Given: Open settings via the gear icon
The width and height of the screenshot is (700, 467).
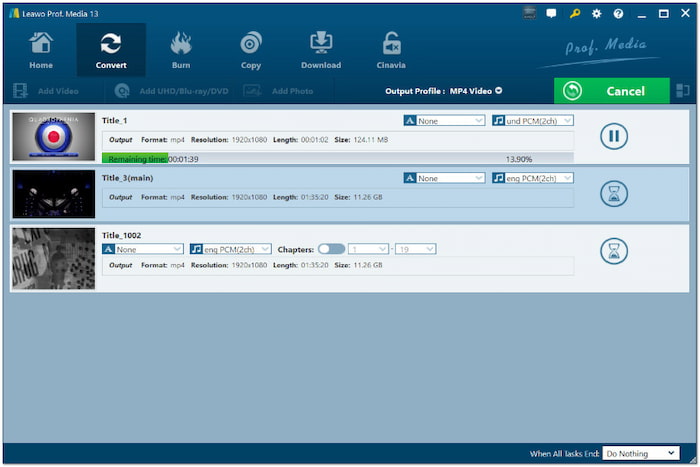Looking at the screenshot, I should point(597,14).
